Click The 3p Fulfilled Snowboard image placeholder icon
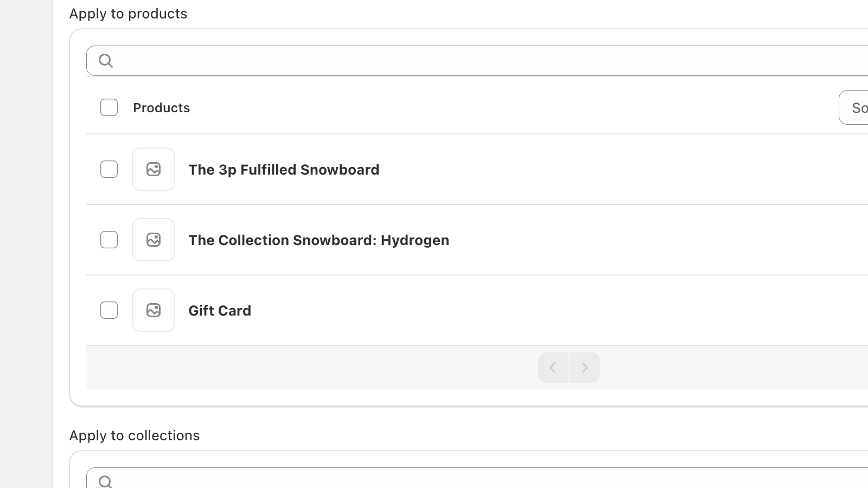The height and width of the screenshot is (488, 868). click(154, 169)
